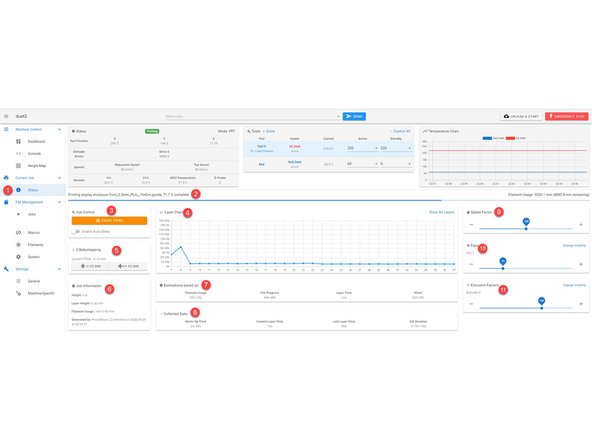
Task: Click the Status info icon in sidebar
Action: click(x=18, y=190)
